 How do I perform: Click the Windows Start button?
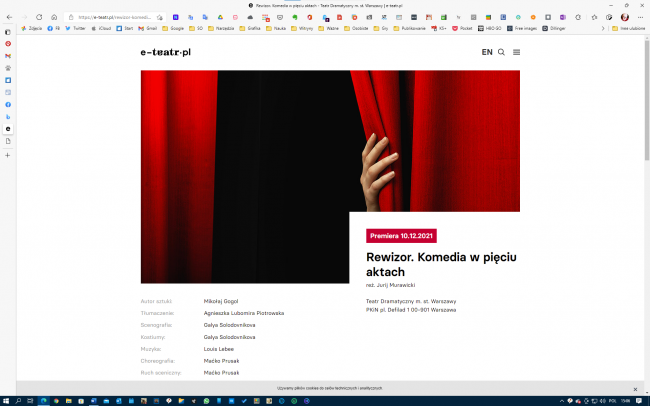click(7, 400)
